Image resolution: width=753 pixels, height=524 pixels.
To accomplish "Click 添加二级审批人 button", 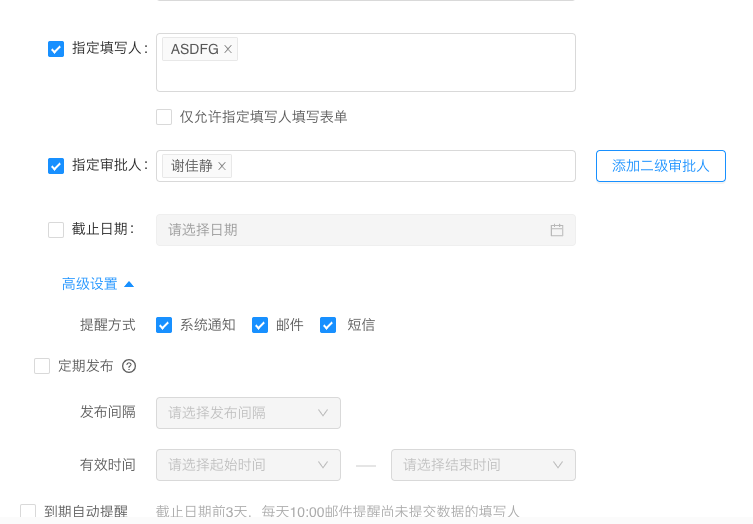I will [661, 166].
